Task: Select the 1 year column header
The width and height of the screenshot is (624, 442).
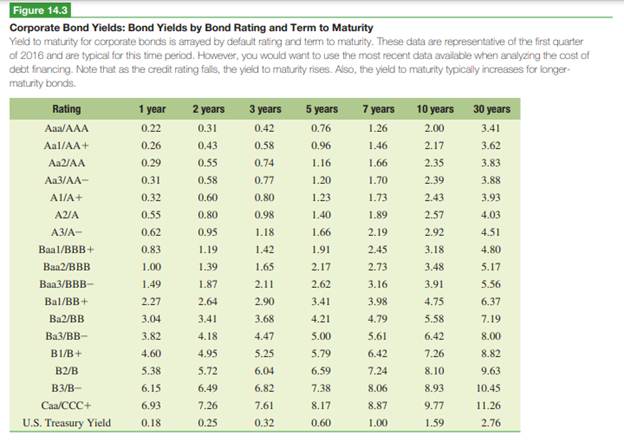Action: coord(152,108)
